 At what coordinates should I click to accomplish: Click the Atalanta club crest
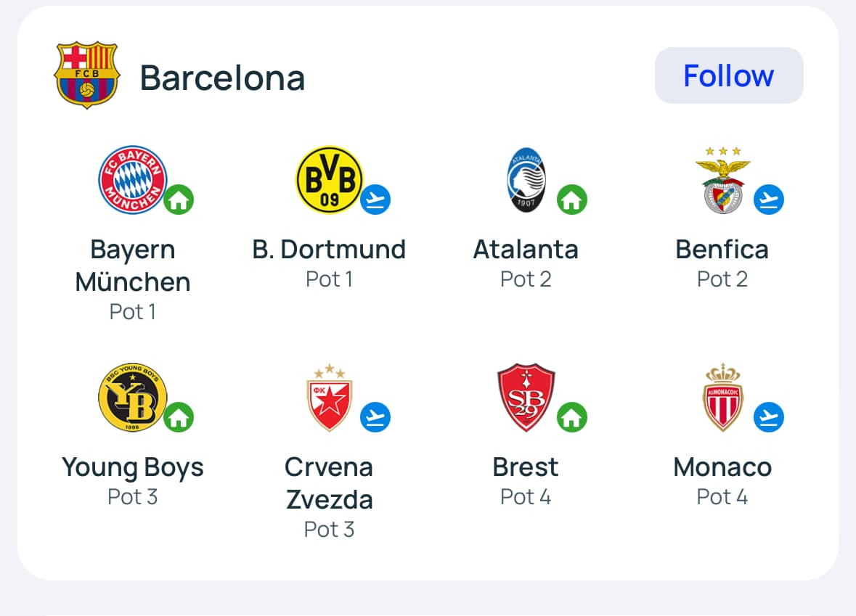click(x=526, y=180)
